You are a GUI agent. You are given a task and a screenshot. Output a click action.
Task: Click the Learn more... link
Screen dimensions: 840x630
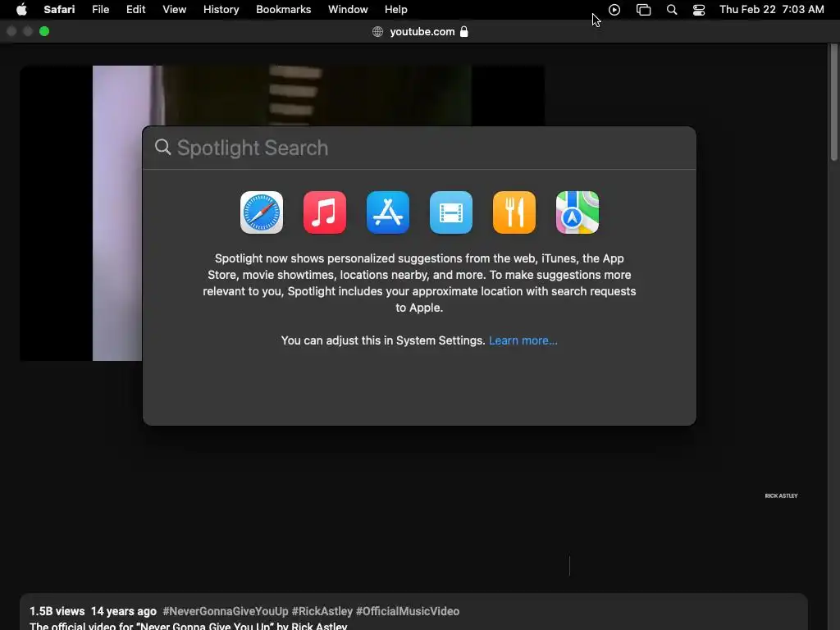pos(523,340)
